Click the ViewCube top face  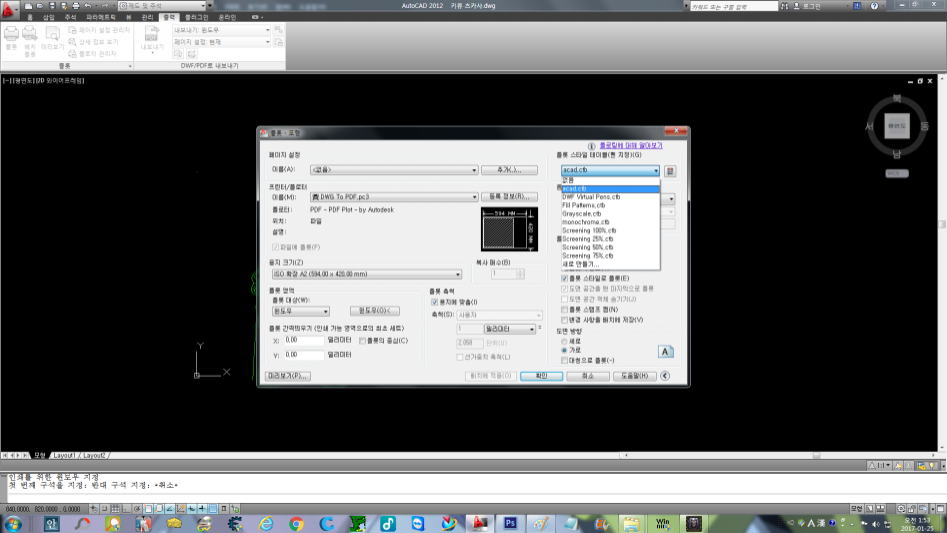897,126
